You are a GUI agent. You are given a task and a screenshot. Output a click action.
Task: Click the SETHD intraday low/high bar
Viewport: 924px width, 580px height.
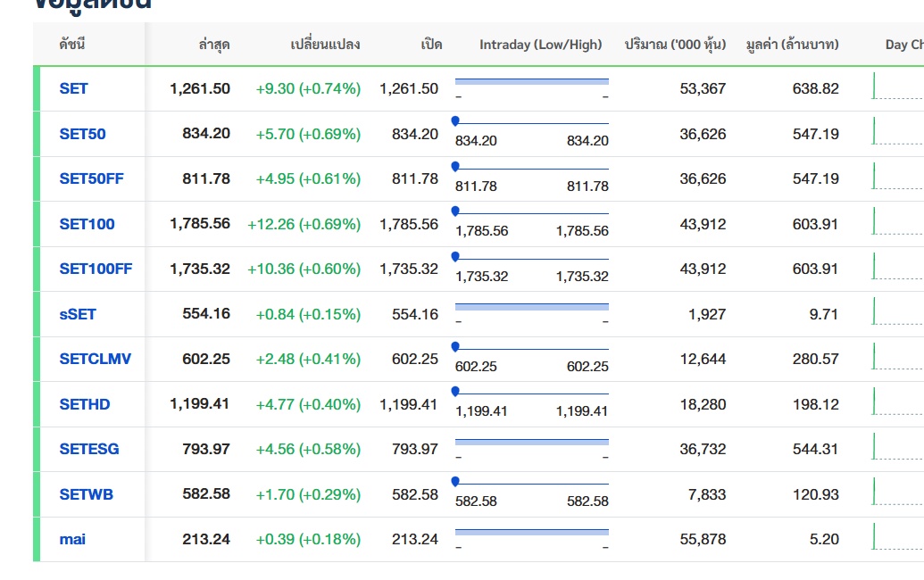point(531,394)
